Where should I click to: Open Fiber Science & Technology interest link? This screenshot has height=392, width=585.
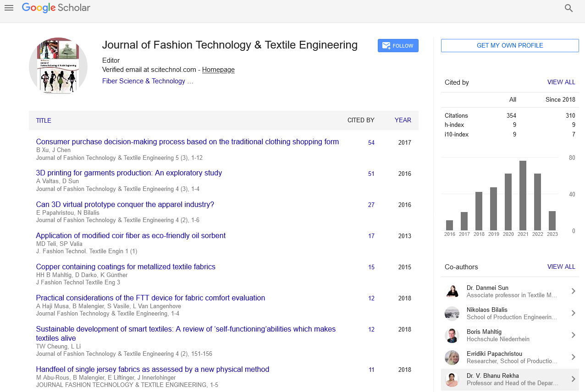pos(148,81)
